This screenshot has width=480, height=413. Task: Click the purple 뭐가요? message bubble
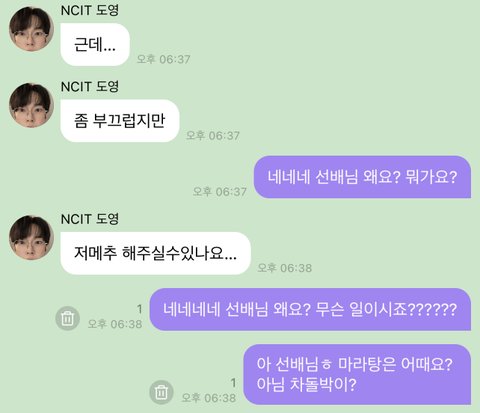pyautogui.click(x=362, y=177)
